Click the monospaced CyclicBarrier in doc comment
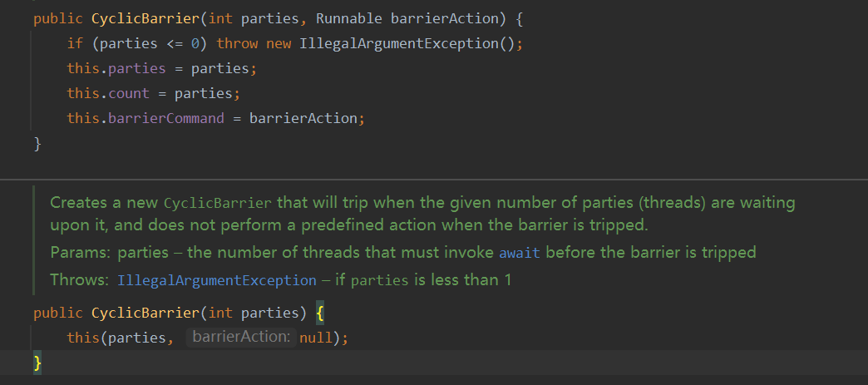This screenshot has height=385, width=868. coord(218,203)
